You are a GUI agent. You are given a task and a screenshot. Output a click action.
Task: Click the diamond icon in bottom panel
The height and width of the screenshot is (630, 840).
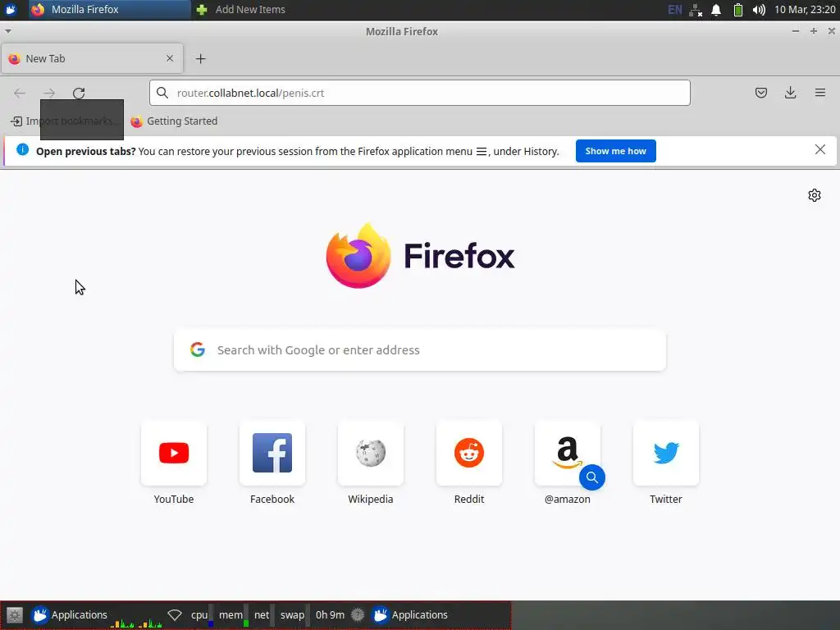click(x=175, y=615)
